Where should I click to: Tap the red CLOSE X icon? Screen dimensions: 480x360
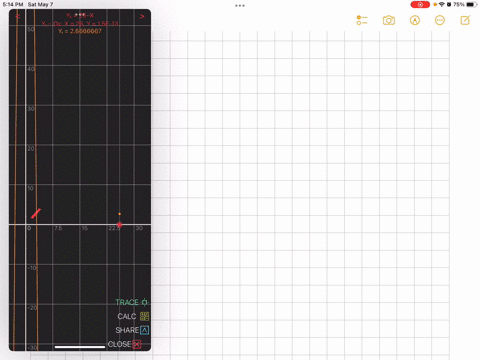[x=137, y=344]
